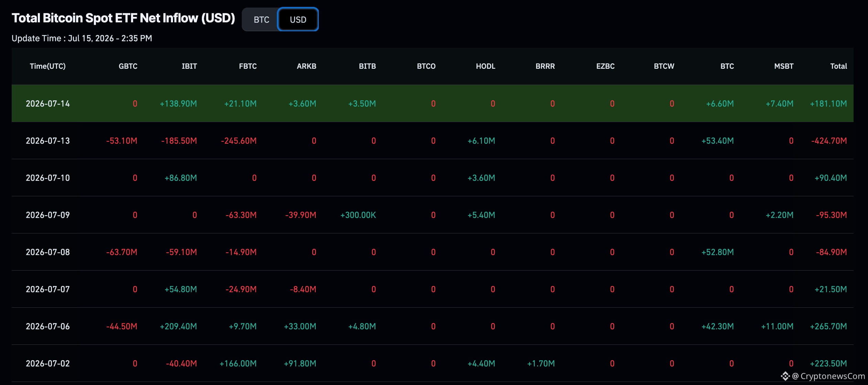Click IBIT value -59.10M

[x=181, y=252]
